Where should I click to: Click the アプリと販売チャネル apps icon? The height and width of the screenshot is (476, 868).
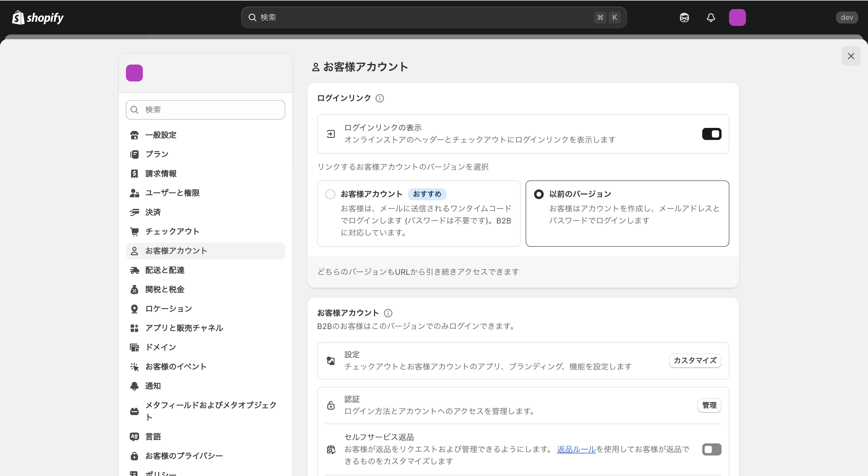coord(134,328)
